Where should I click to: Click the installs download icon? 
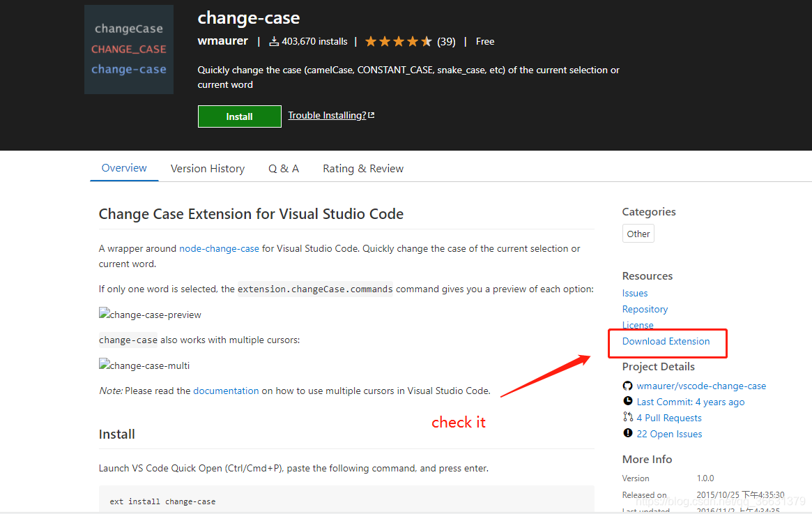274,41
